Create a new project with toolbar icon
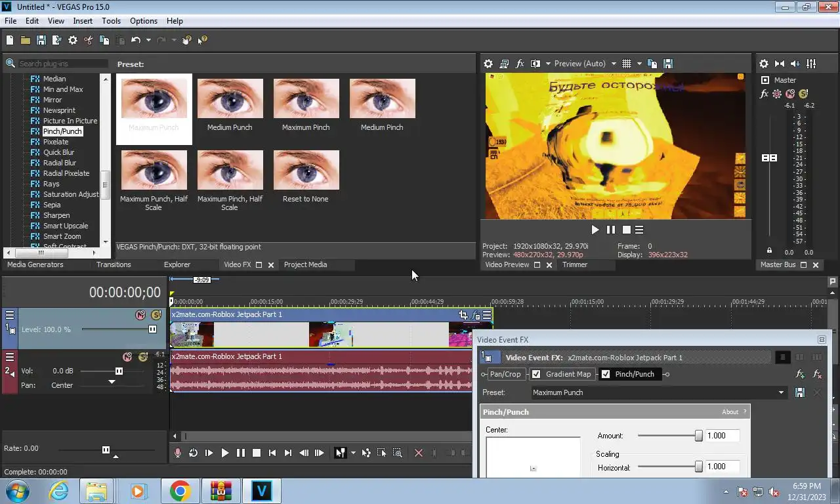 click(10, 40)
